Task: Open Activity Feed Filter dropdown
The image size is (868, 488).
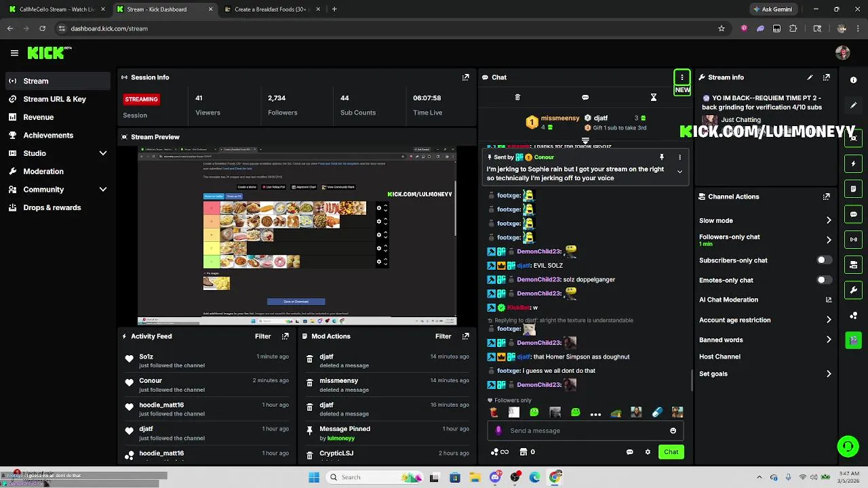Action: [x=263, y=336]
